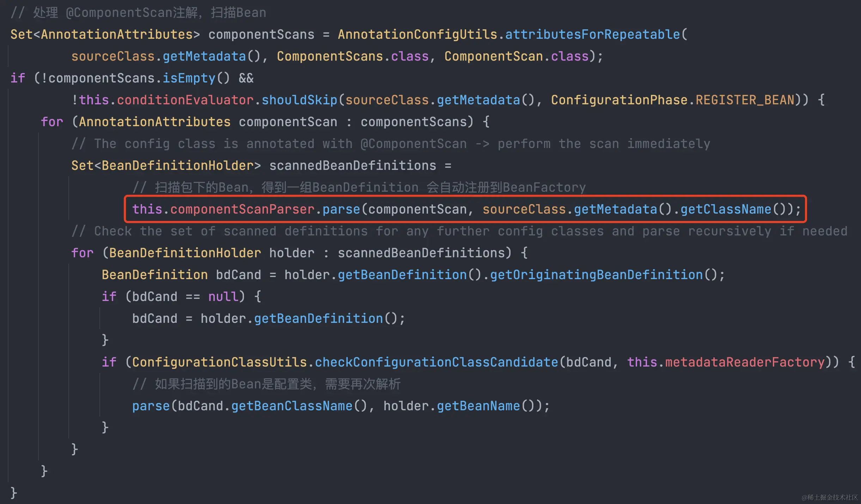Click the ConfigurationClassUtils class name
This screenshot has height=504, width=861.
(219, 362)
